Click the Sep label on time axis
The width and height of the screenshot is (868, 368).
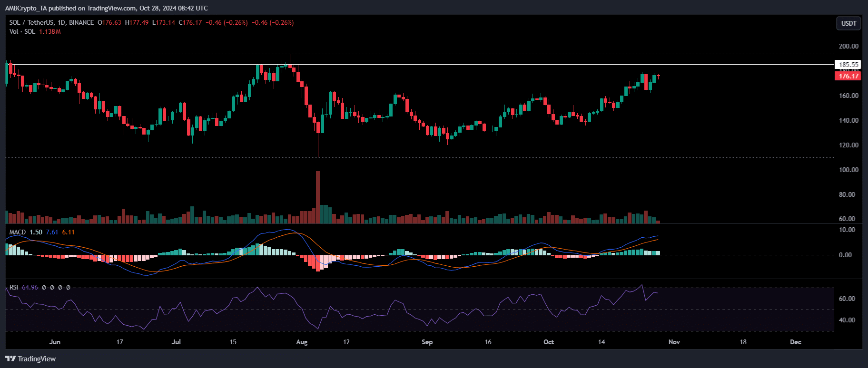point(427,342)
